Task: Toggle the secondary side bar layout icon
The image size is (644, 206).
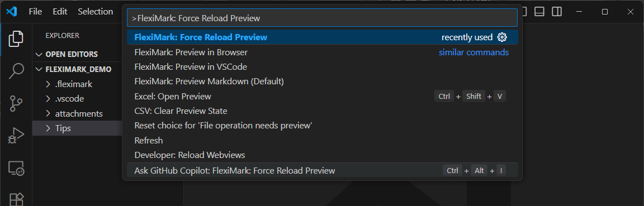Action: coord(557,12)
